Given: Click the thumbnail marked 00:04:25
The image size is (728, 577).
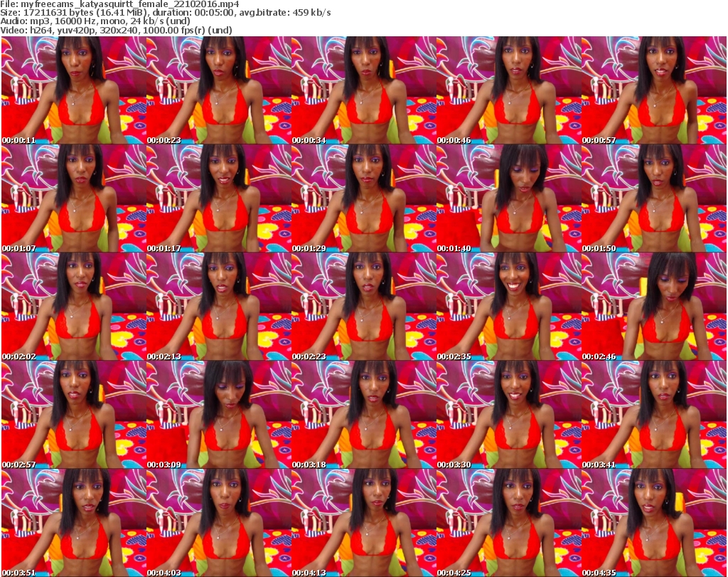Looking at the screenshot, I should 509,523.
